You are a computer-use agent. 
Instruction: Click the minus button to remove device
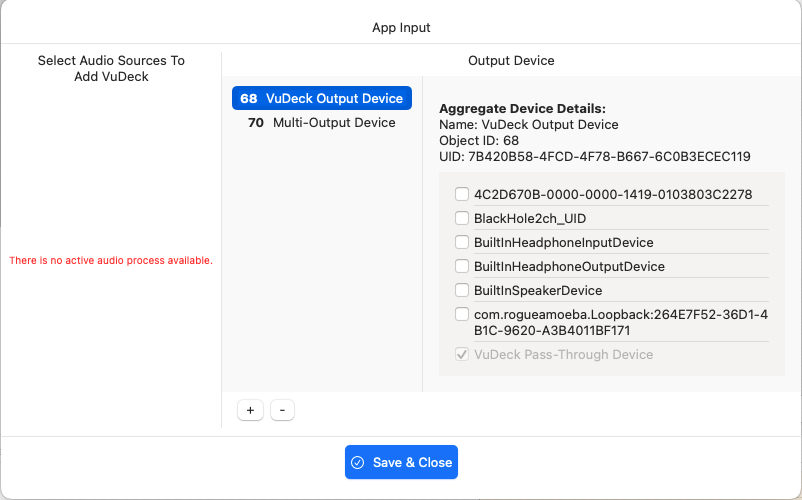click(x=282, y=410)
